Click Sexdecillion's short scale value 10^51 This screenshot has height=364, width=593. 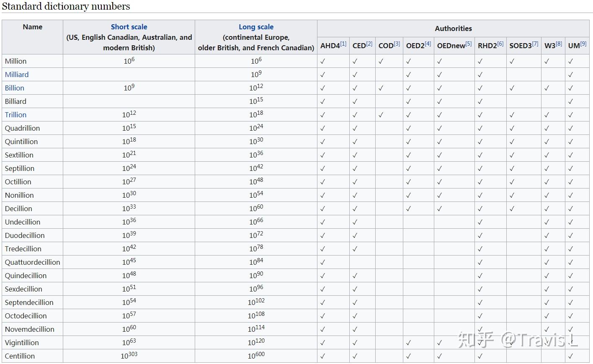tap(129, 289)
